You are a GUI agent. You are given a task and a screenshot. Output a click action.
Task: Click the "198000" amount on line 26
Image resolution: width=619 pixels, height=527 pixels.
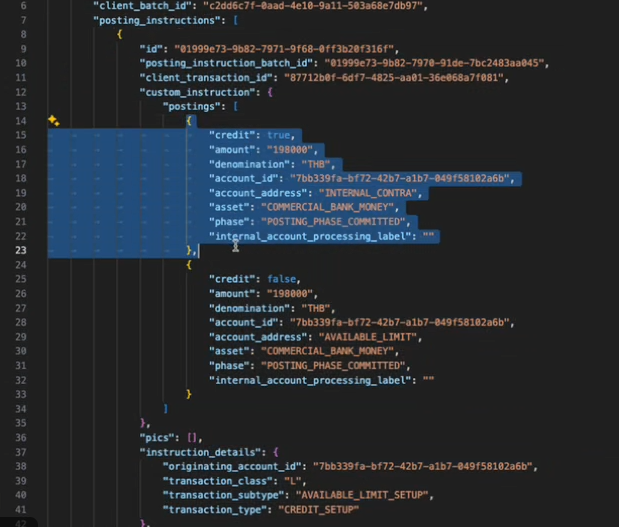pyautogui.click(x=290, y=294)
